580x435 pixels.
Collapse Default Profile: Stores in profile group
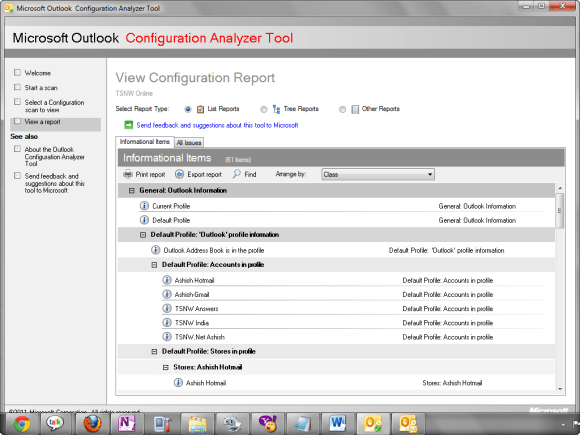(x=154, y=351)
